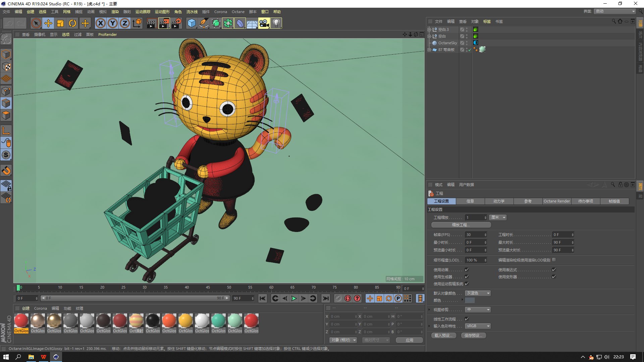This screenshot has width=644, height=362.
Task: Switch to texture mode in left palette
Action: (6, 67)
